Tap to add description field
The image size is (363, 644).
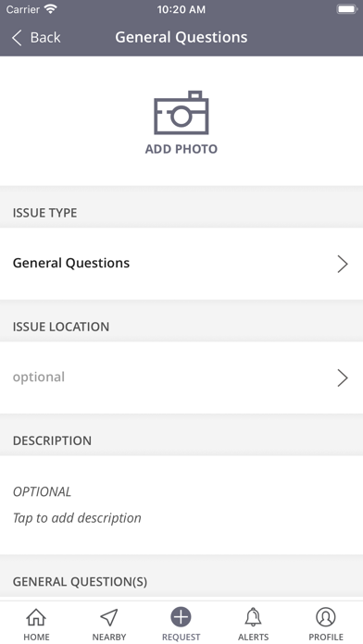pyautogui.click(x=181, y=505)
